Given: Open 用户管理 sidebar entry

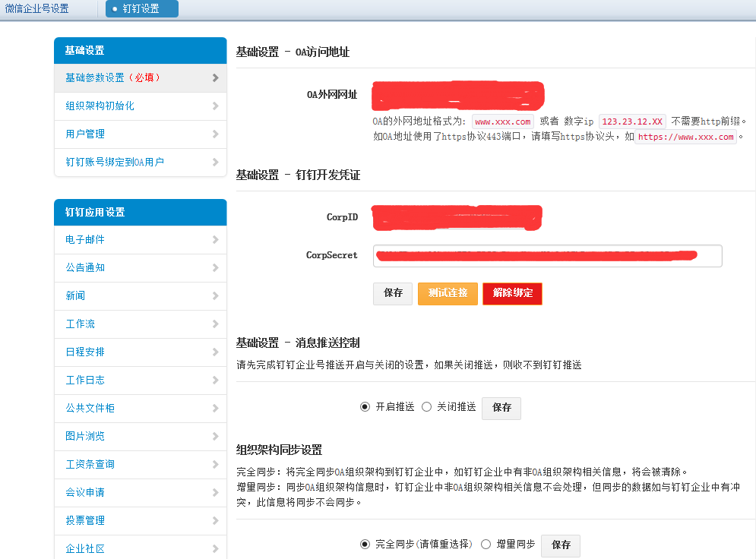Looking at the screenshot, I should pyautogui.click(x=141, y=134).
